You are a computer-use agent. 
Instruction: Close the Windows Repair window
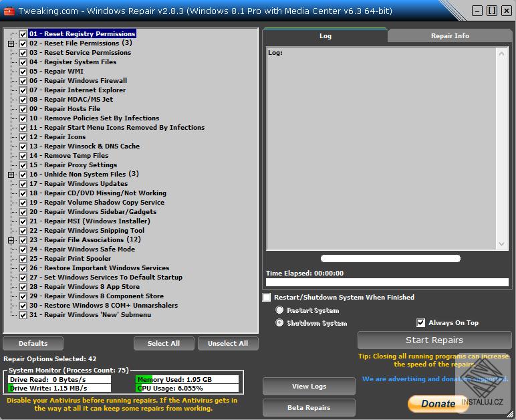point(506,11)
